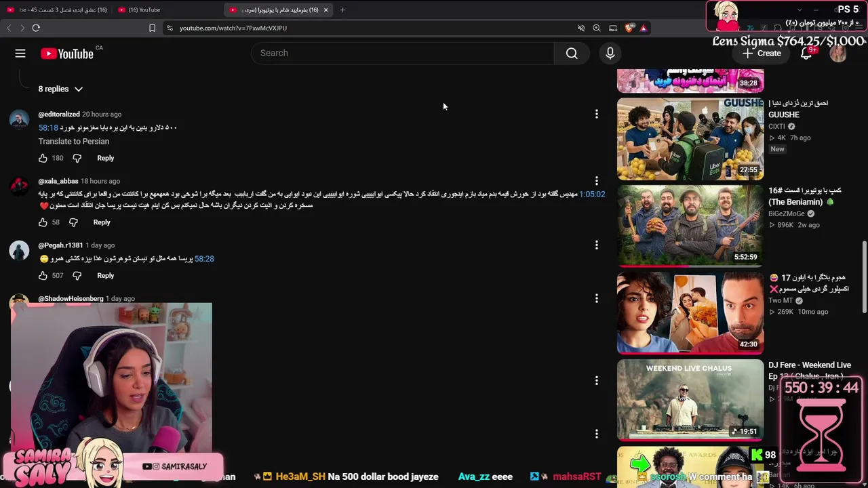Jump to timestamp 58:18 in the comment
868x488 pixels.
tap(48, 128)
